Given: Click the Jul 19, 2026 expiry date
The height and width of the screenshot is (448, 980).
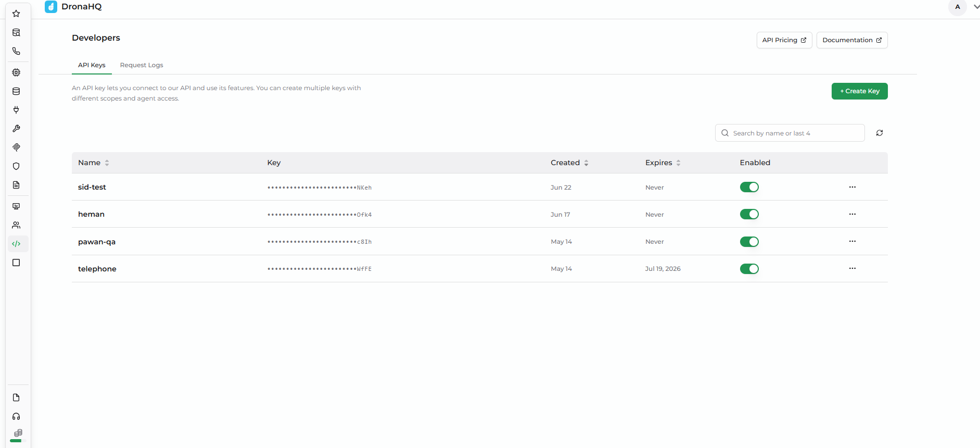Looking at the screenshot, I should [x=663, y=269].
